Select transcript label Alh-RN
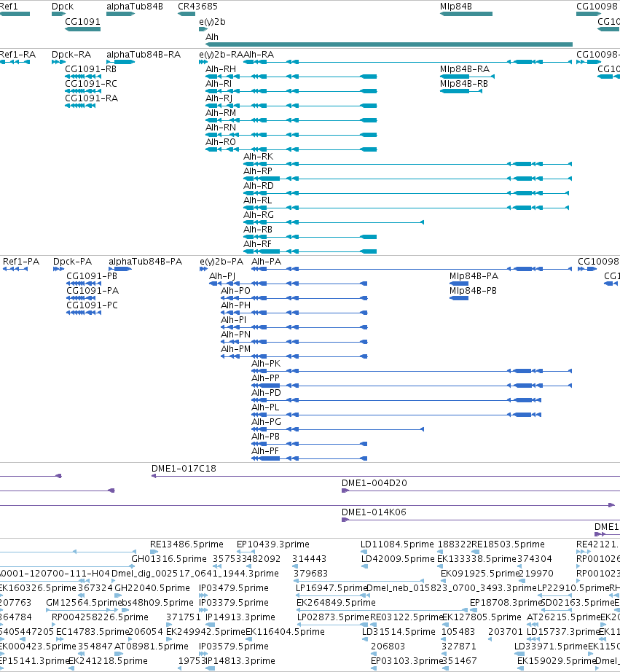 click(221, 128)
